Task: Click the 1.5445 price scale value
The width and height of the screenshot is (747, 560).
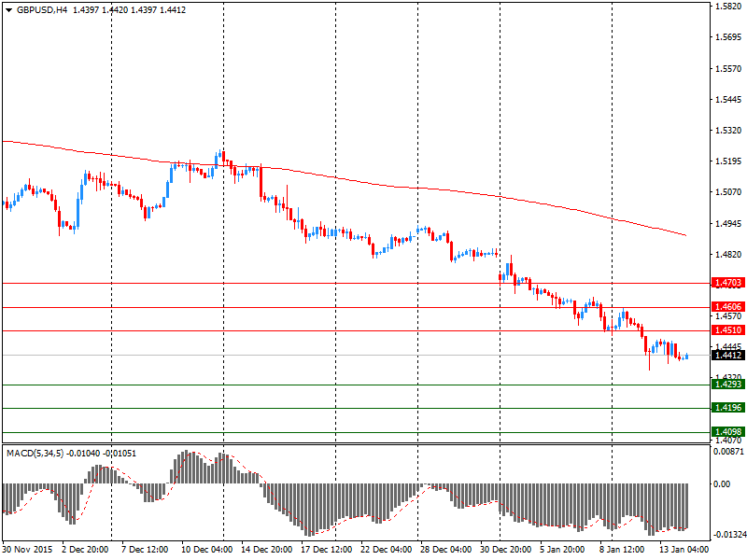Action: click(729, 100)
